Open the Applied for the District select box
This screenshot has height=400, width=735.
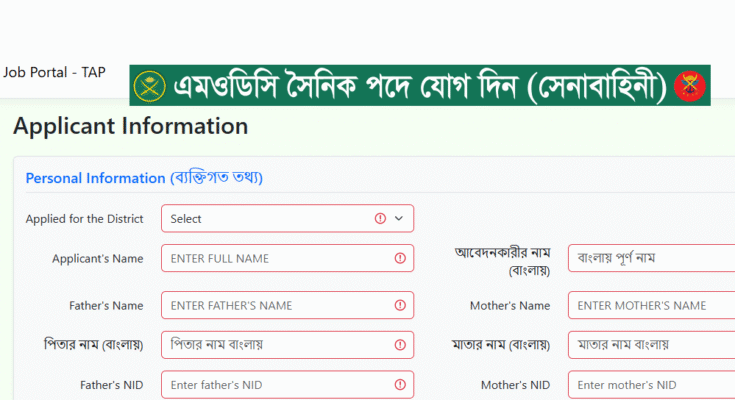pyautogui.click(x=287, y=219)
